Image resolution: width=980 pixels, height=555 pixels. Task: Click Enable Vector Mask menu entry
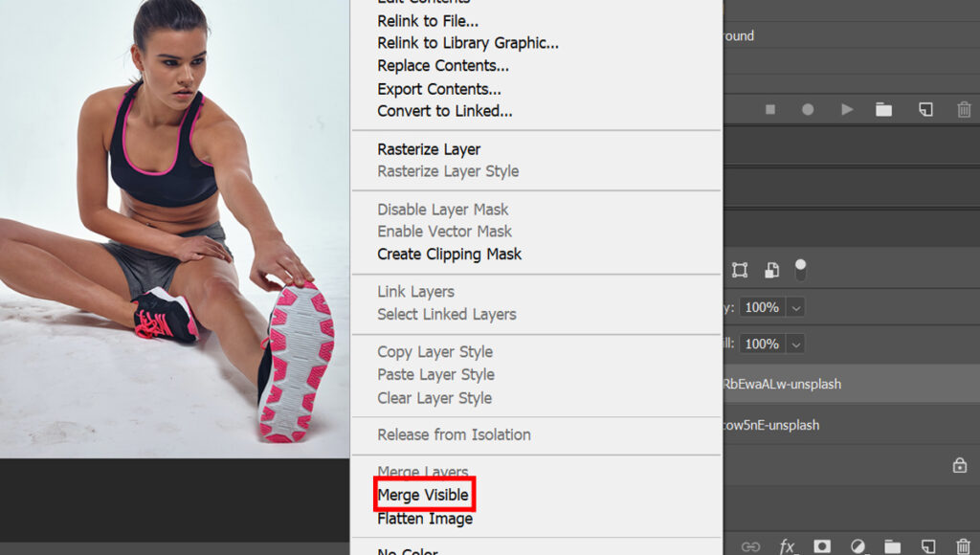pos(444,232)
